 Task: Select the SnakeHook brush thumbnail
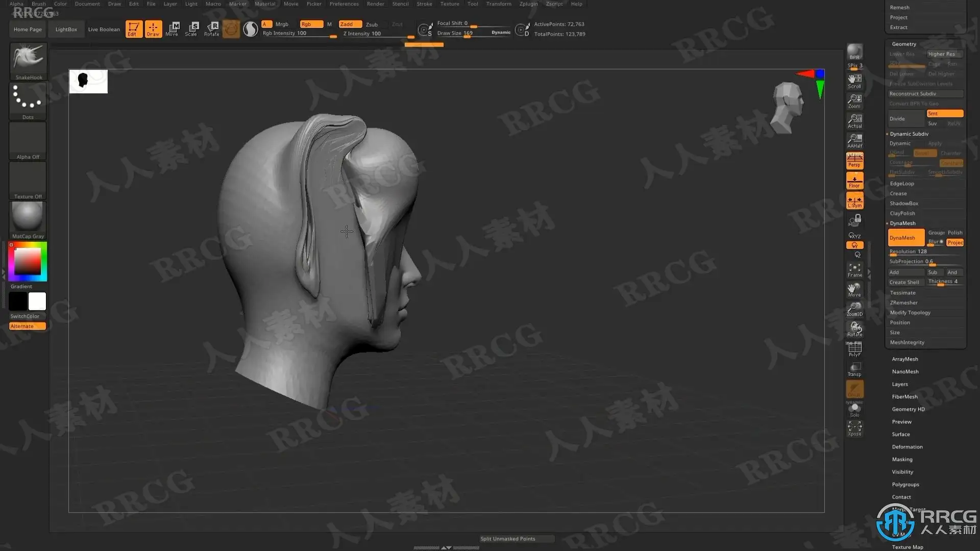tap(28, 61)
